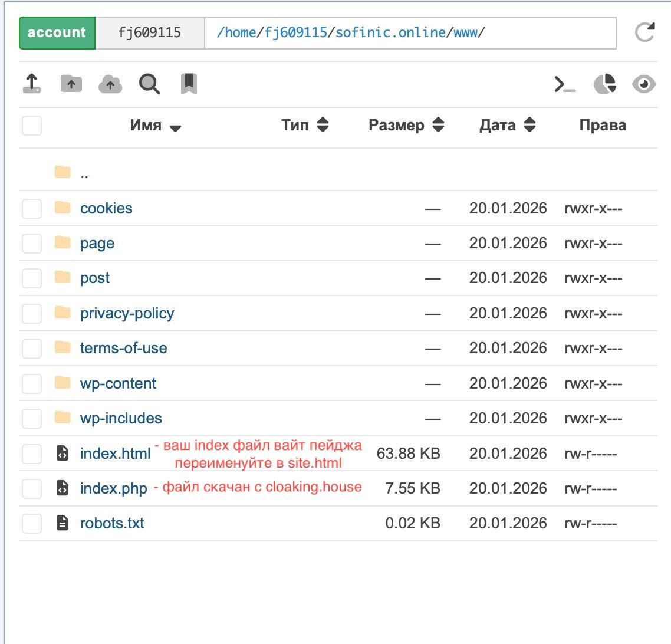Click sofinic.online in the path bar
Screen dimensions: 671x644
[390, 32]
